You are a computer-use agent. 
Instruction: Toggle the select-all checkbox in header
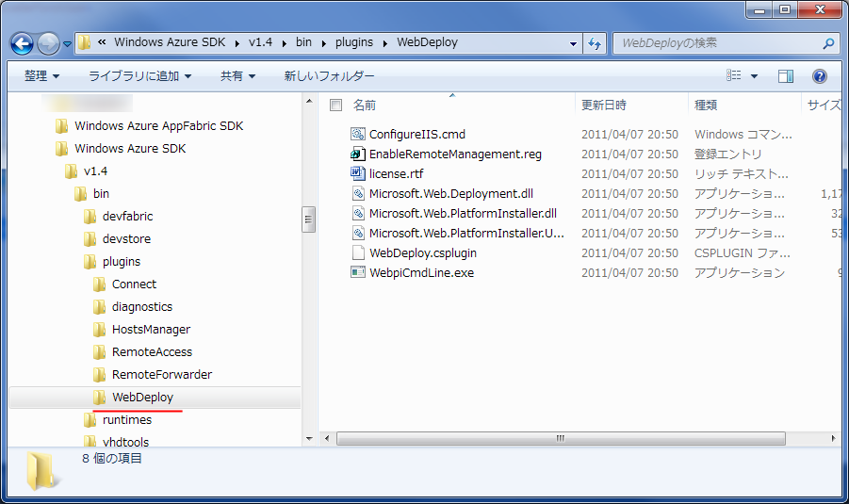pos(335,105)
